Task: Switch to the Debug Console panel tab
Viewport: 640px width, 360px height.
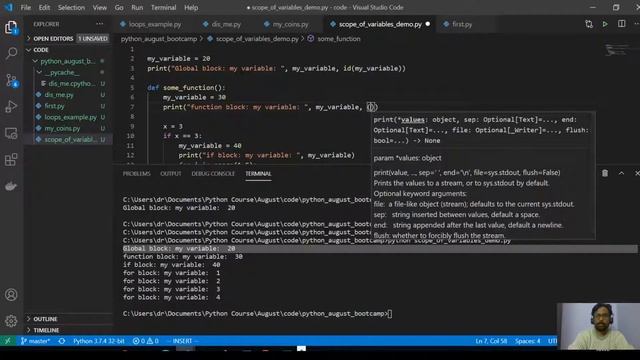Action: [x=213, y=173]
